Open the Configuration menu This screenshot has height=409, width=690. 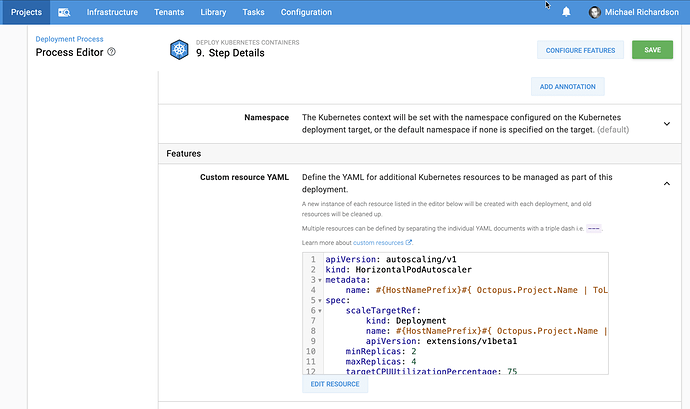point(306,12)
